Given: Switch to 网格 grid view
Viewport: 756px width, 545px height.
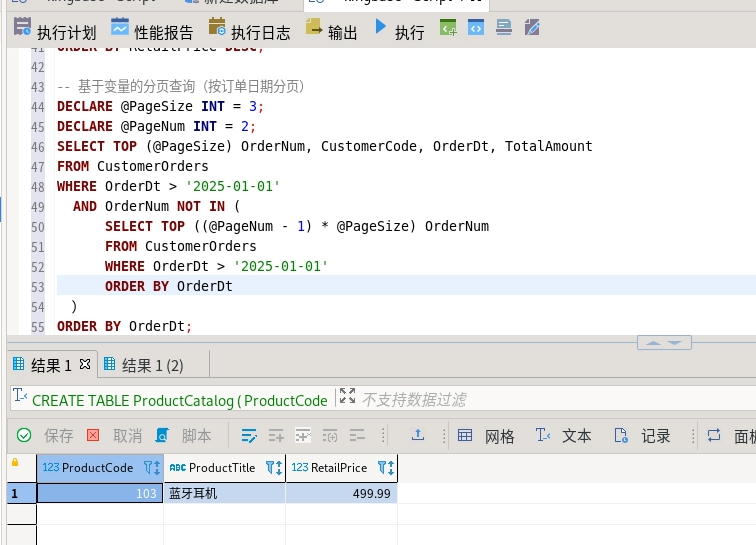Looking at the screenshot, I should pyautogui.click(x=487, y=436).
